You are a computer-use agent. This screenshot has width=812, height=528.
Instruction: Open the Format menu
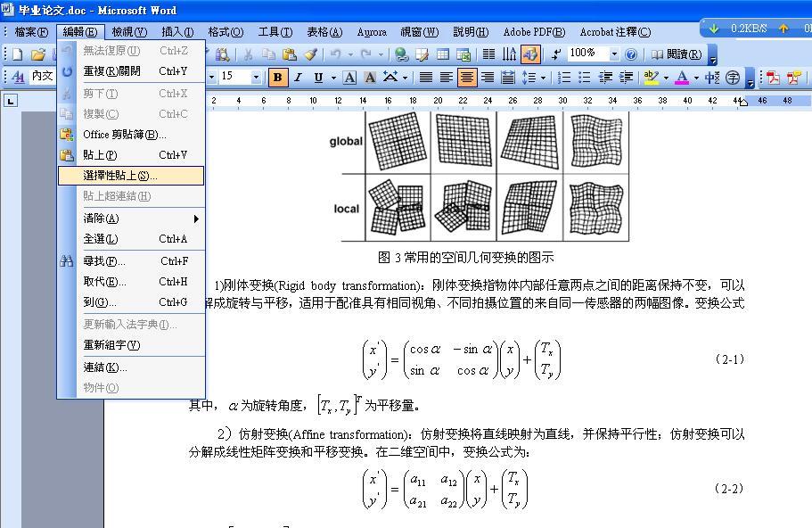tap(226, 32)
